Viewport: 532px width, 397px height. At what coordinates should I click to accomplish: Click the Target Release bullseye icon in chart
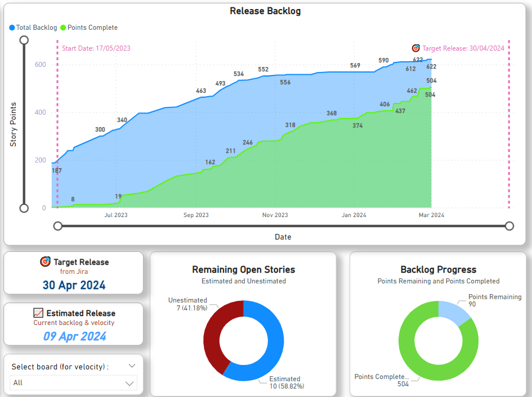415,48
